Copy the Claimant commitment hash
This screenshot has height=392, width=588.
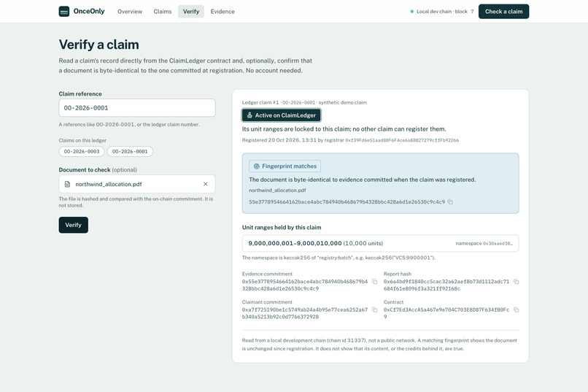(x=374, y=310)
